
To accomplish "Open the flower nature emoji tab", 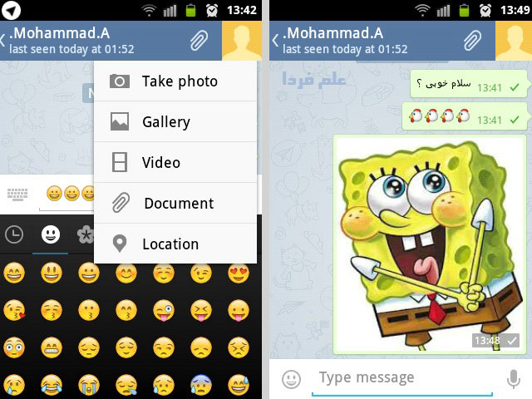I will (x=85, y=234).
